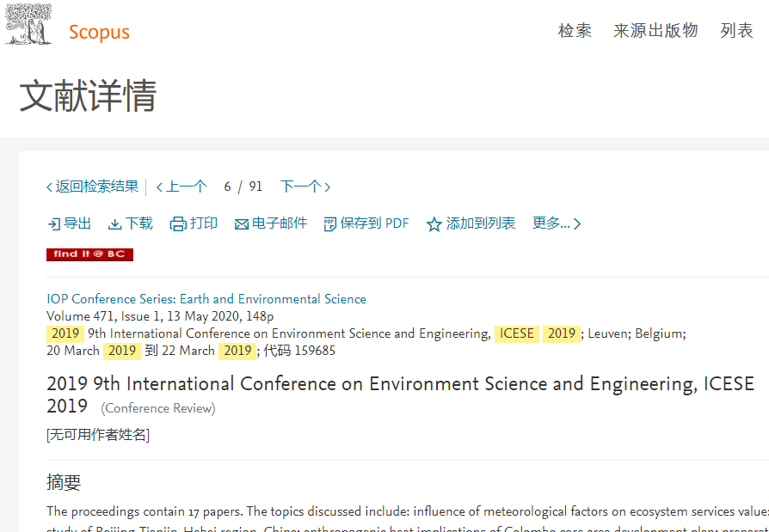Open IOP Conference Series source link
The width and height of the screenshot is (769, 532).
tap(206, 299)
